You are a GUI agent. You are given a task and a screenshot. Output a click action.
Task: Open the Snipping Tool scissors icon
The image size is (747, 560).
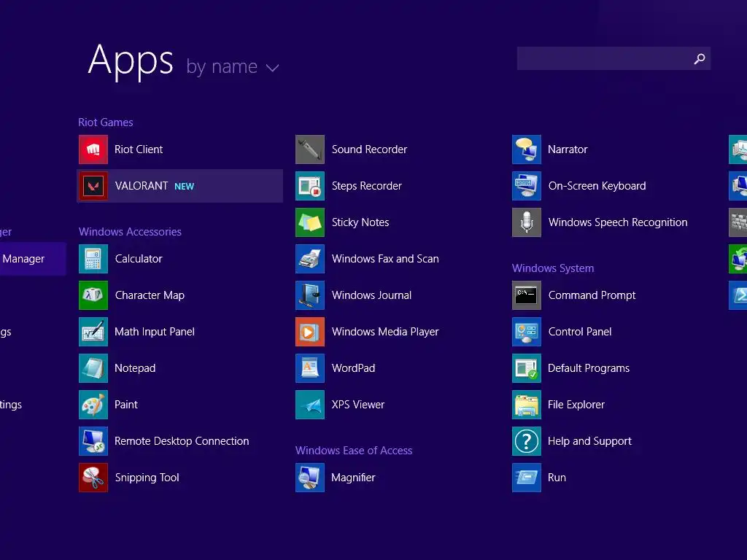(93, 478)
